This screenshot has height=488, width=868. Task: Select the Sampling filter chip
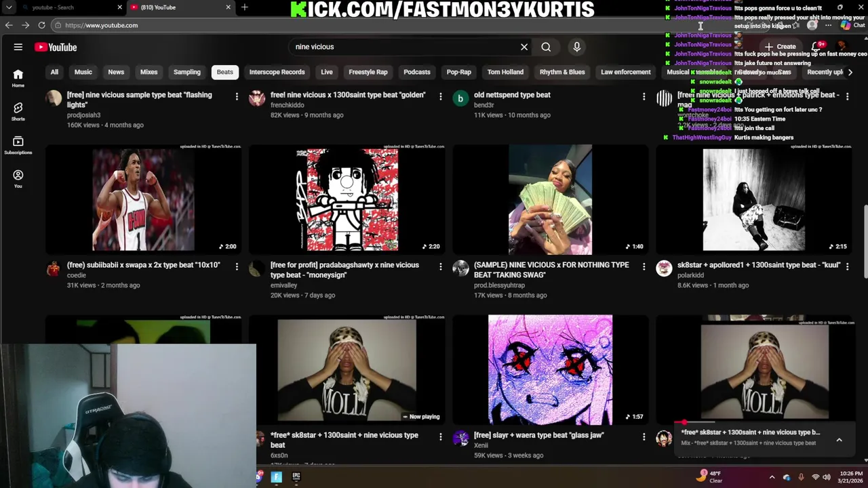click(x=186, y=72)
